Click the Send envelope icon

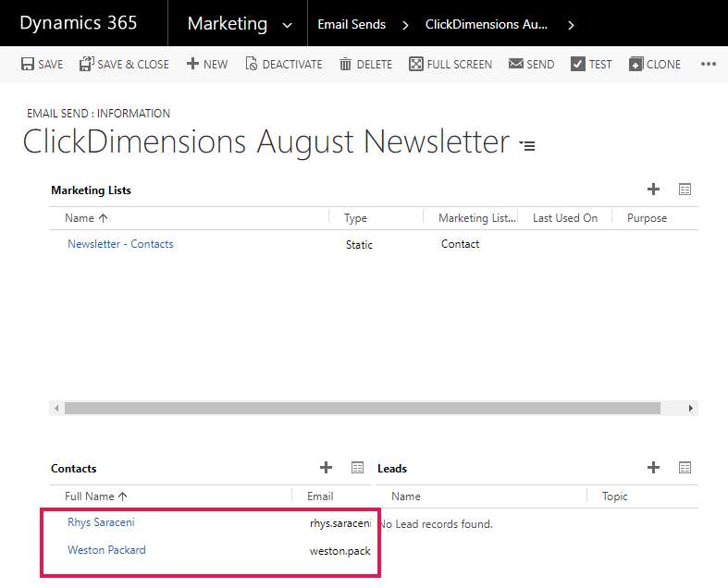[x=516, y=64]
